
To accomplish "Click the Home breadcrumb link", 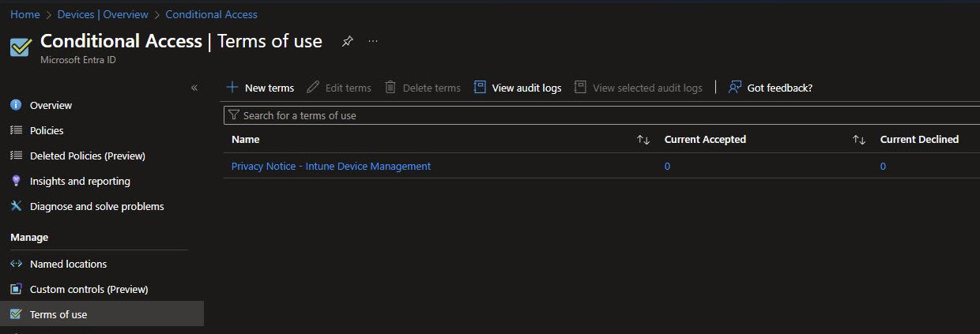I will [x=24, y=14].
